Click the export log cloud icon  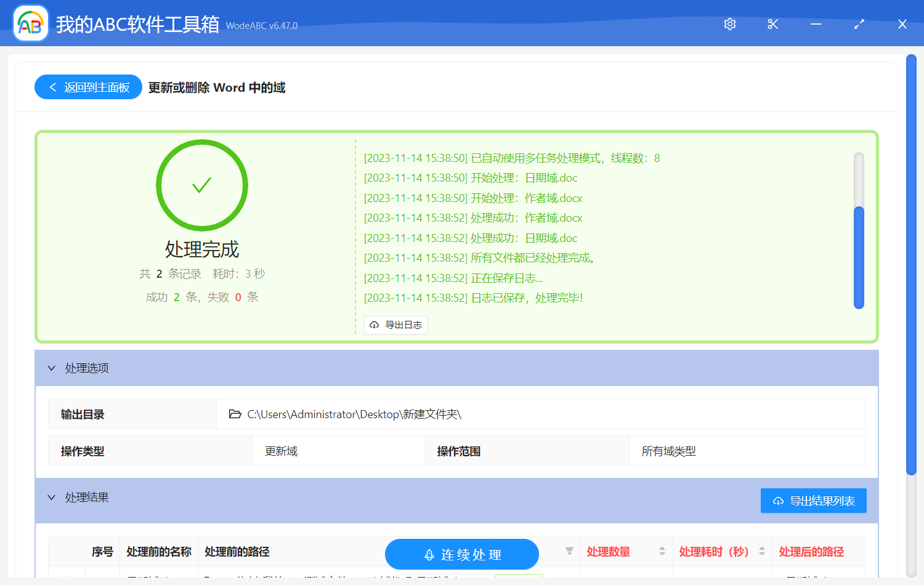[x=374, y=325]
